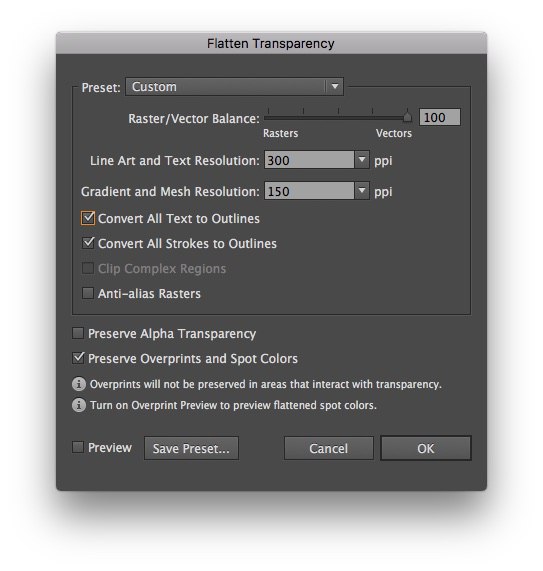Click the Raster/Vector Balance value field
Screen dimensions: 543x571
click(440, 117)
